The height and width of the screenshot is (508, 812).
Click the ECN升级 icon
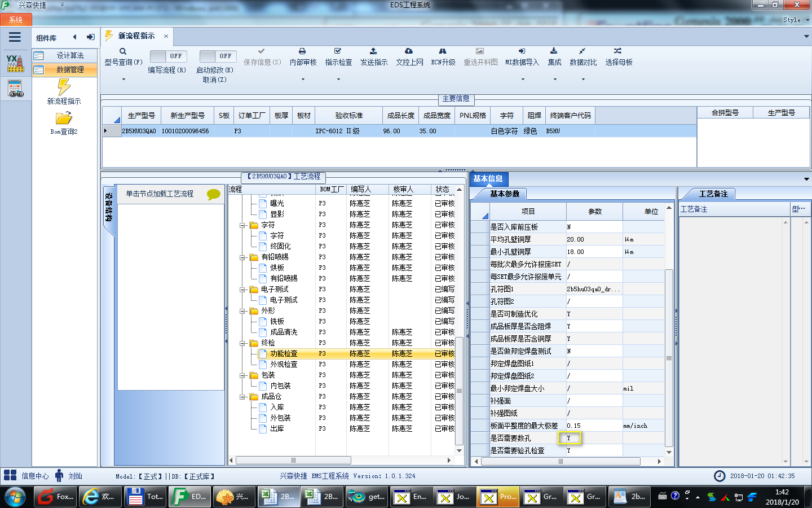(443, 51)
